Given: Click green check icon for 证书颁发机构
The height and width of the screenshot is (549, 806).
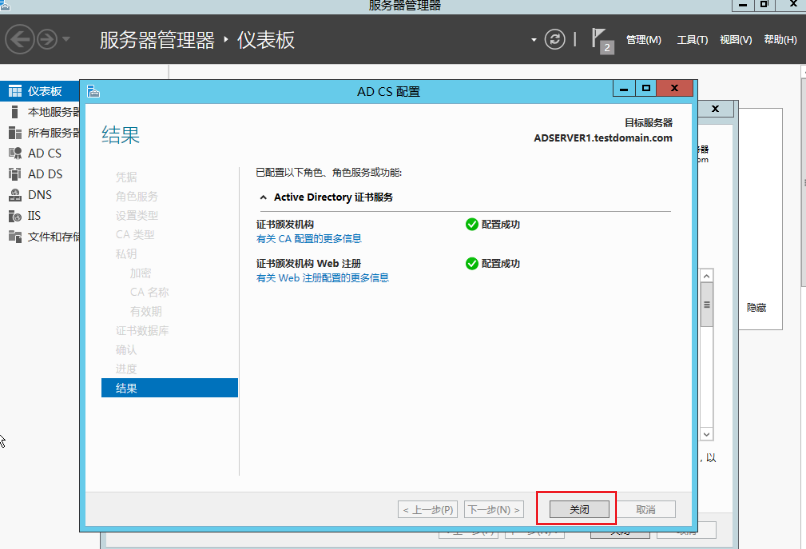Looking at the screenshot, I should pyautogui.click(x=472, y=224).
